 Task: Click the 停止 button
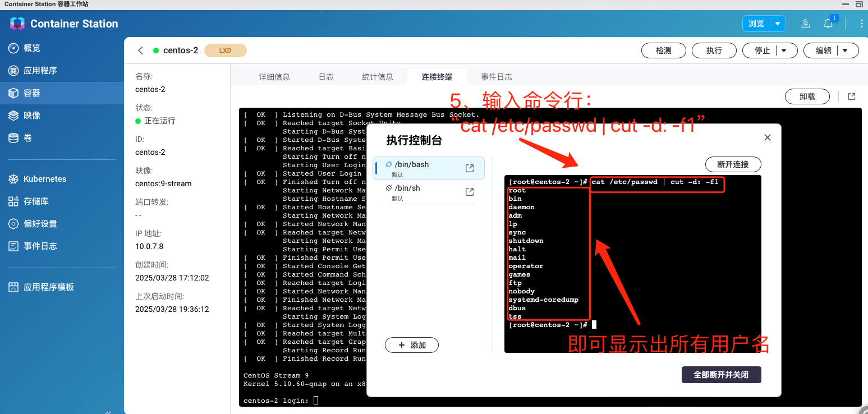pos(763,50)
